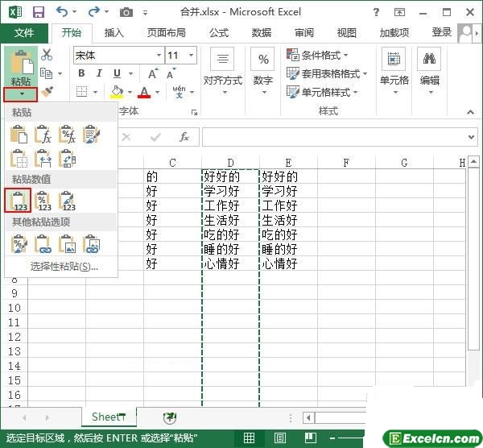The image size is (483, 448).
Task: Click the 单元格 Cells group button
Action: point(394,73)
